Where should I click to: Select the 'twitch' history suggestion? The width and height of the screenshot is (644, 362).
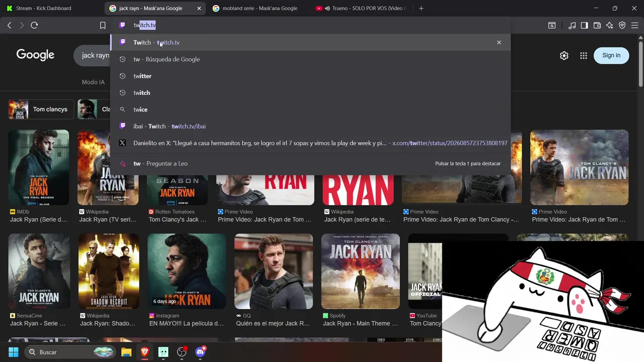[x=310, y=93]
